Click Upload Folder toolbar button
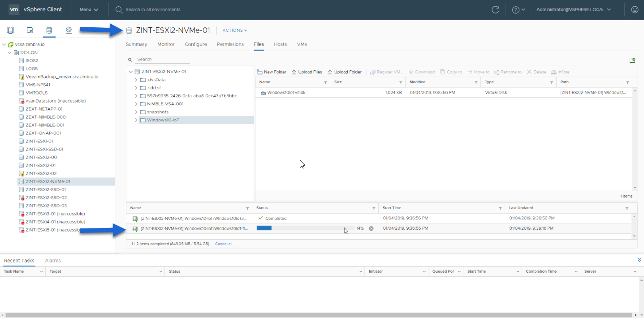Screen dimensions: 644x318 tap(345, 72)
